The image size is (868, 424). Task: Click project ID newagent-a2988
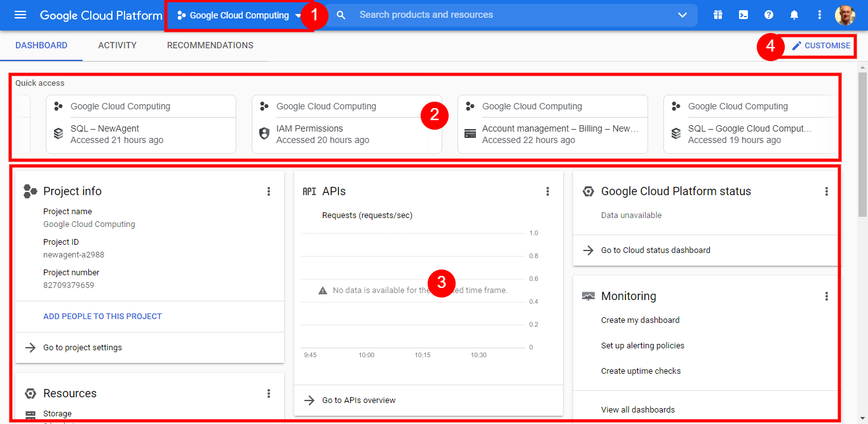pos(74,255)
